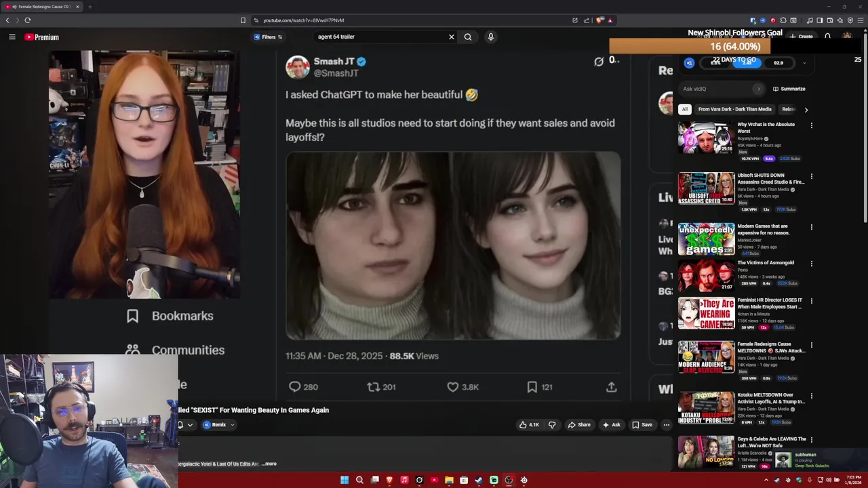
Task: Open 'Ubisoft SHUTS DOWN Assassins Creed Studio' video title
Action: [771, 178]
